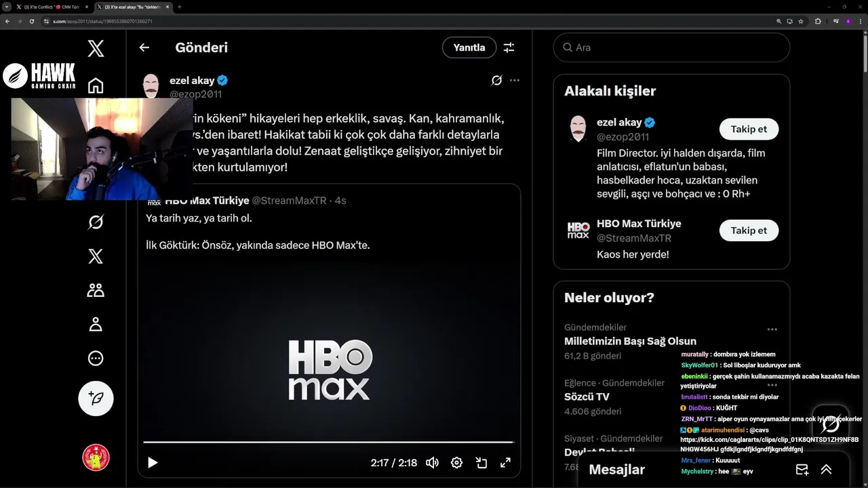Close the CNN Türk Conflict tab
This screenshot has height=488, width=868.
[x=87, y=7]
